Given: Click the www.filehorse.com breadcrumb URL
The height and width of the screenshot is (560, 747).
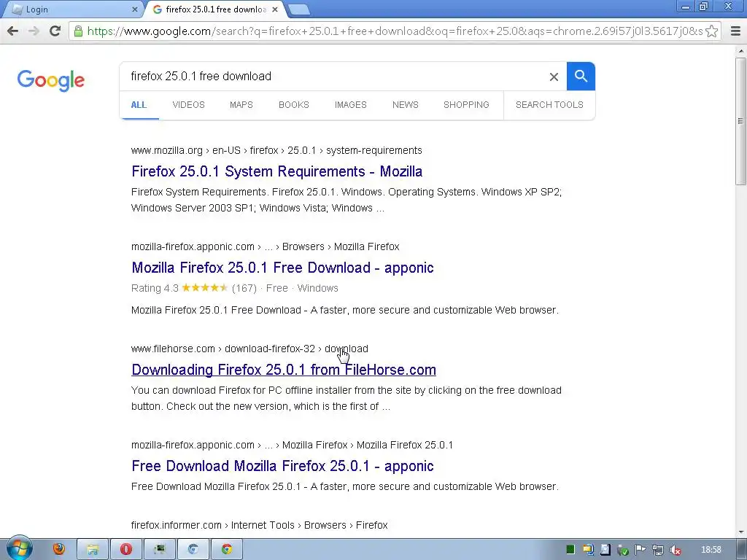Looking at the screenshot, I should point(249,349).
